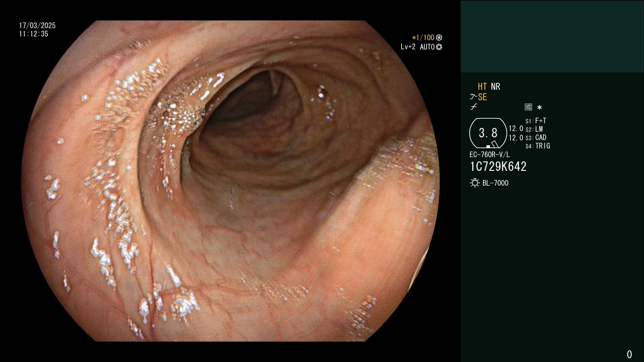Image resolution: width=644 pixels, height=362 pixels.
Task: Click scope button assignment S1: F+T
Action: pos(536,121)
